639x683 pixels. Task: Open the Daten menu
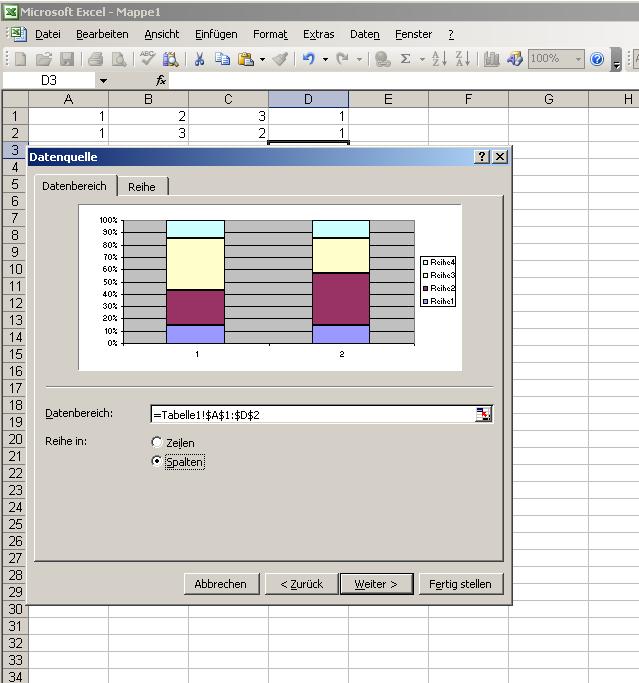pyautogui.click(x=365, y=34)
